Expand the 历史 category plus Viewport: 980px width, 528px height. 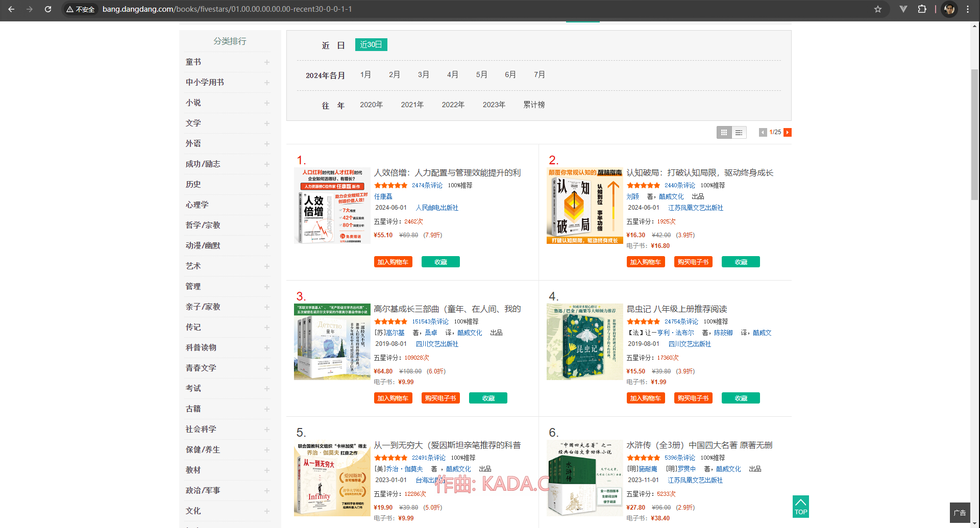266,185
